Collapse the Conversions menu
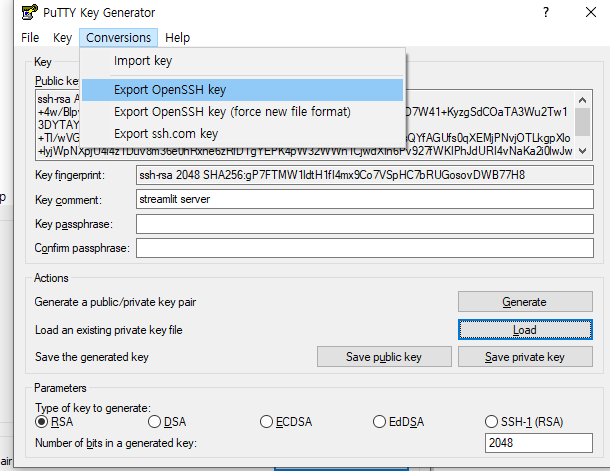Image resolution: width=610 pixels, height=471 pixels. [118, 38]
